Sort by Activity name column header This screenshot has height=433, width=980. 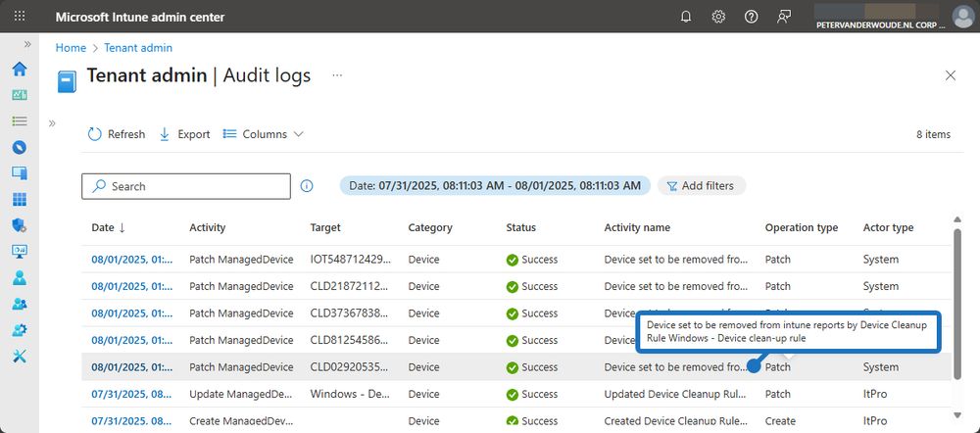(637, 227)
